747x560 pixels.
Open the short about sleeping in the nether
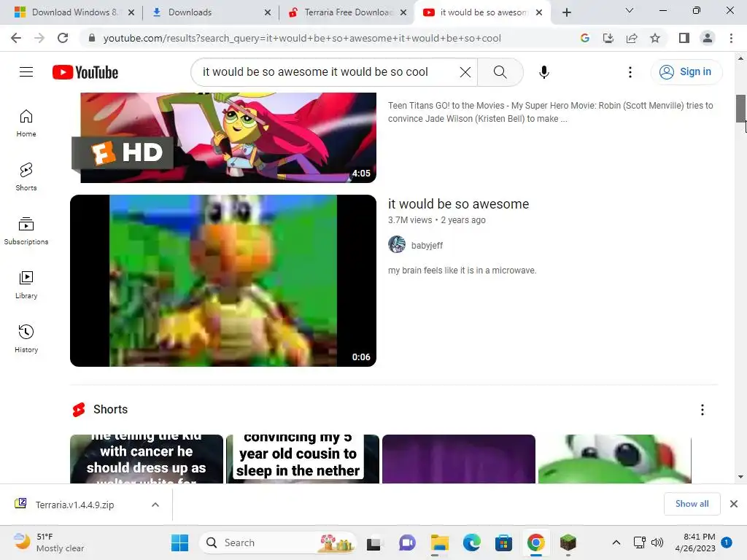point(303,459)
